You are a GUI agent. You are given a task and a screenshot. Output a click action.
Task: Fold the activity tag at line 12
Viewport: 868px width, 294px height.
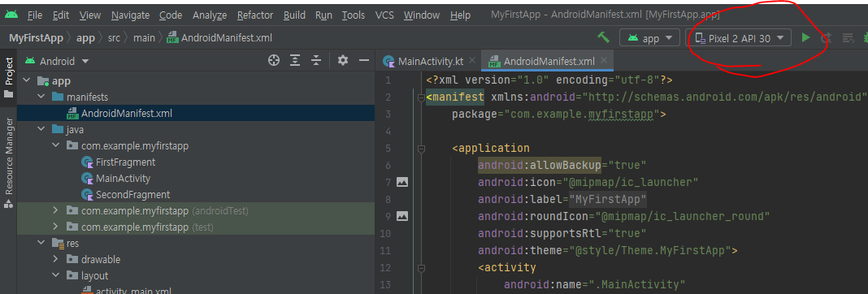point(421,268)
